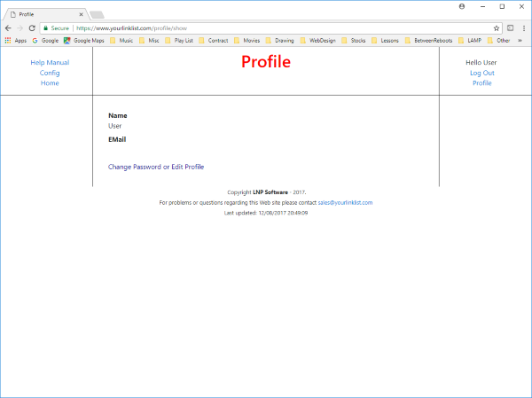532x398 pixels.
Task: Click the browser back arrow
Action: (x=8, y=28)
